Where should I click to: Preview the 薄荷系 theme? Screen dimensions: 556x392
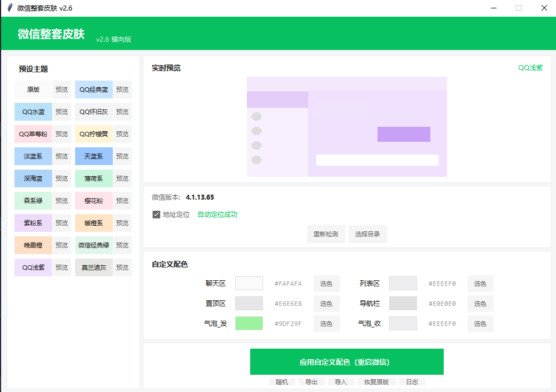click(122, 178)
